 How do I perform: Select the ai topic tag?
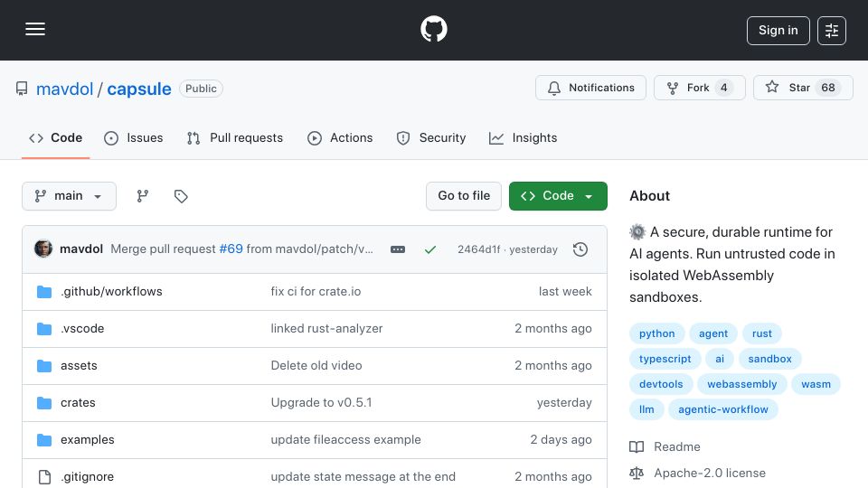click(720, 359)
